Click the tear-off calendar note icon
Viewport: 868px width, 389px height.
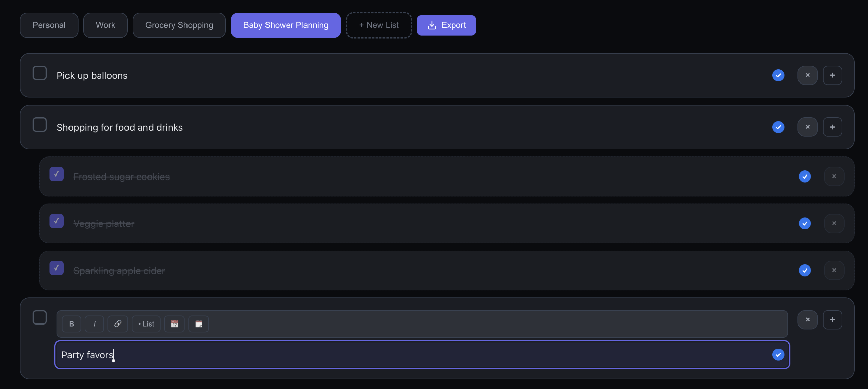[x=198, y=323]
